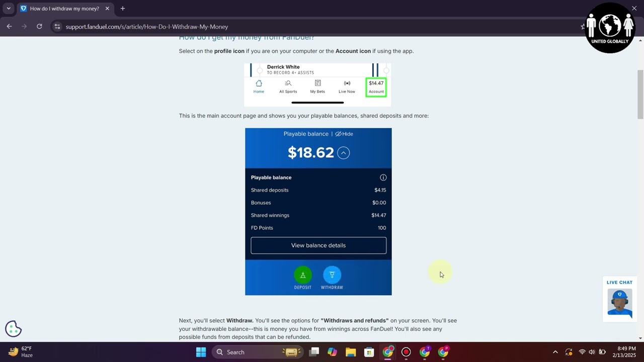
Task: Open the tab search dropdown arrow
Action: tap(9, 9)
